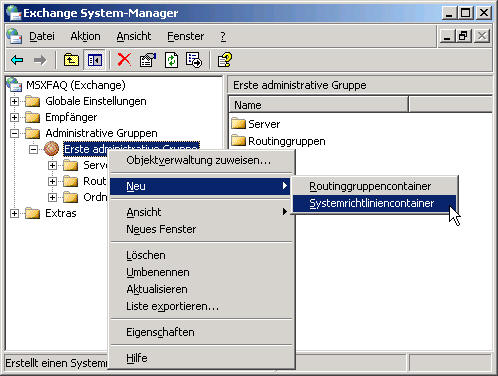Click the help toolbar icon with question mark
The image size is (498, 376).
click(x=224, y=60)
